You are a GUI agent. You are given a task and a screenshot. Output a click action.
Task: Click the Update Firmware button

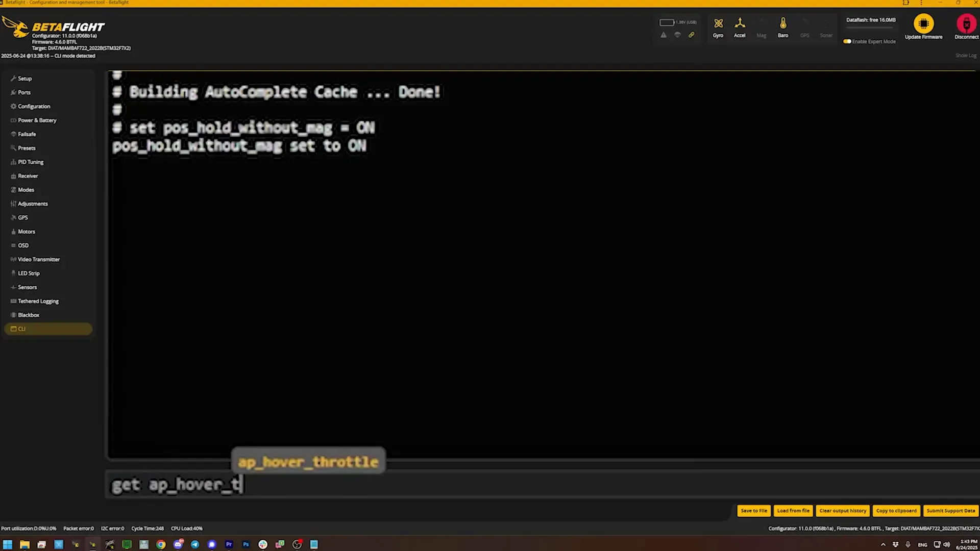point(923,27)
